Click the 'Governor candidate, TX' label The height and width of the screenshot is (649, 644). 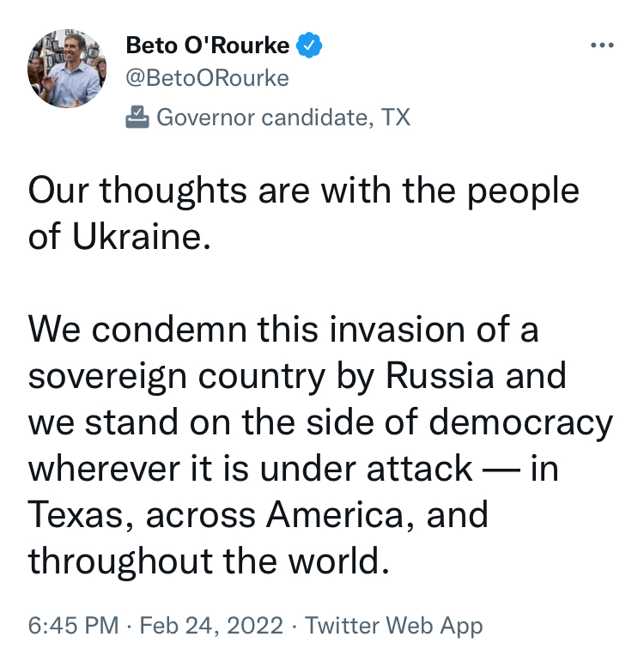(283, 117)
